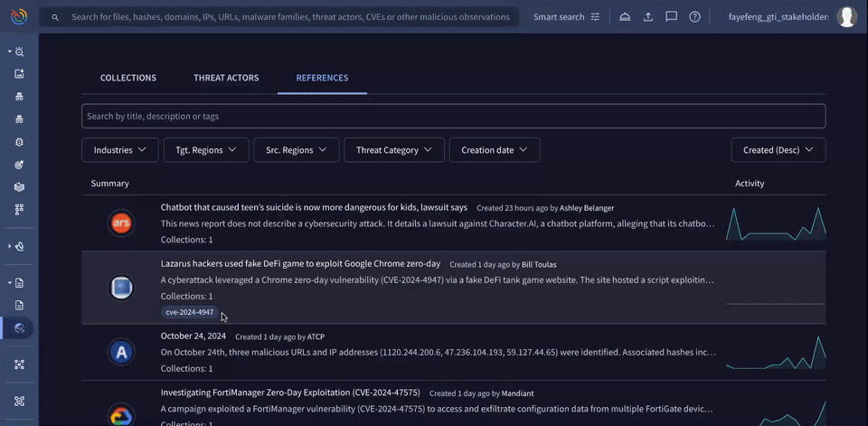Open the graph nodes sidebar icon
868x426 pixels.
click(19, 364)
